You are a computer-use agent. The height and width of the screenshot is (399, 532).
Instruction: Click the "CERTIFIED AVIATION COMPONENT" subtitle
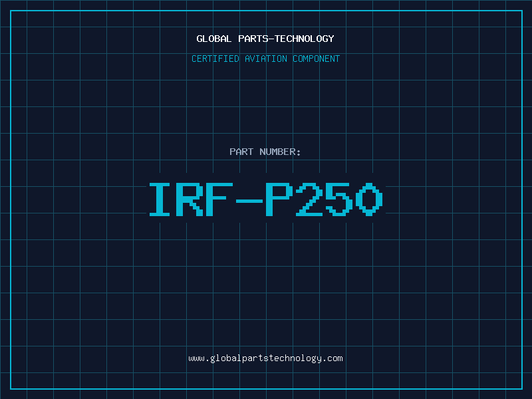(265, 59)
